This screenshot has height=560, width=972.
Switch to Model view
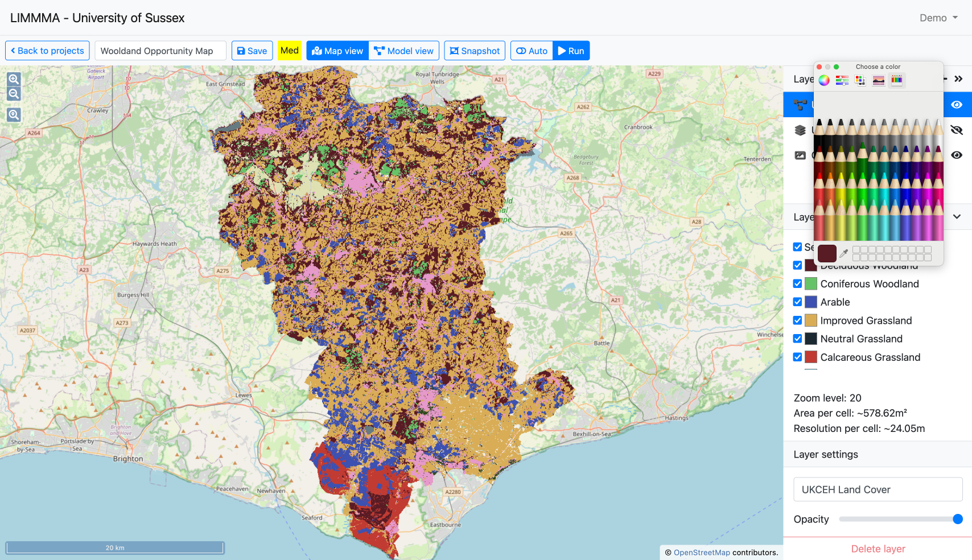pos(404,51)
